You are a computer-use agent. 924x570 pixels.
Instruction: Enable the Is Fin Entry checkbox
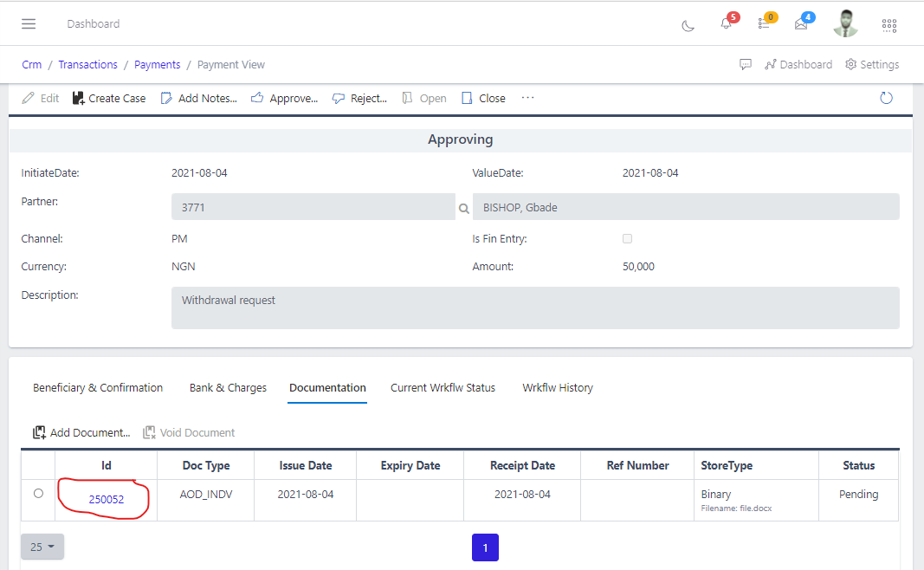coord(627,238)
